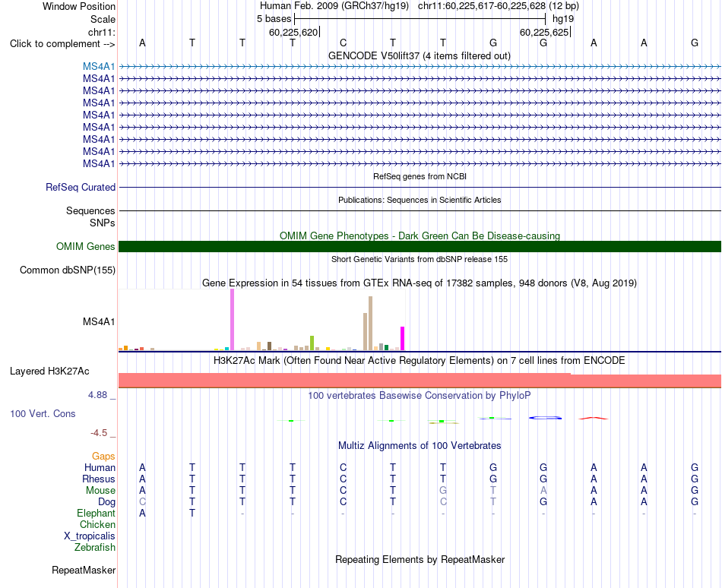Click the Scale label

point(103,19)
